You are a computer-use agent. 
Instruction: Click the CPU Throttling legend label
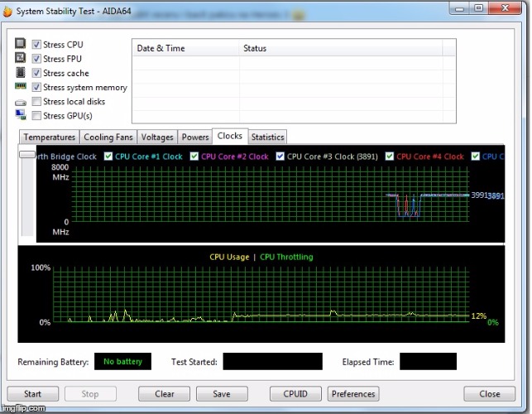(x=286, y=258)
